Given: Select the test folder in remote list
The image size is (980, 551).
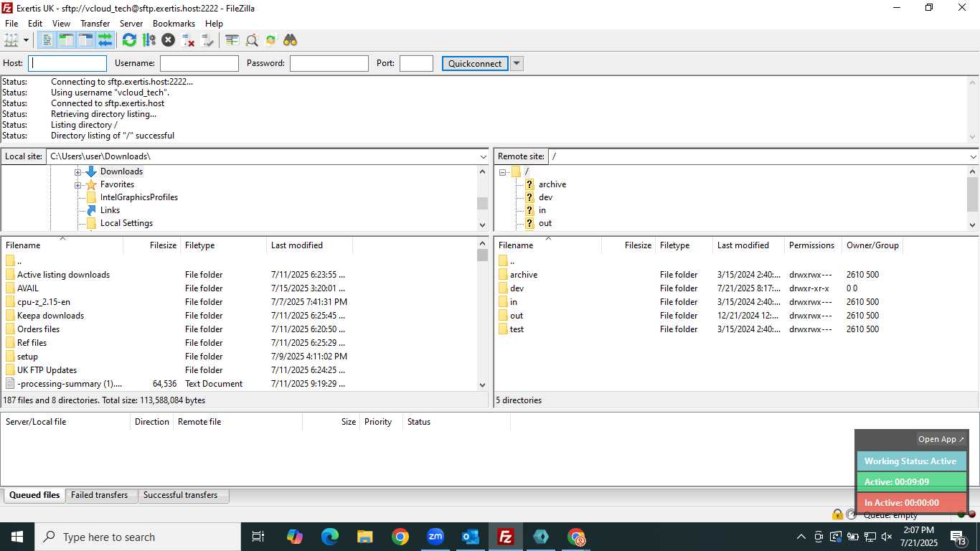Looking at the screenshot, I should tap(517, 329).
